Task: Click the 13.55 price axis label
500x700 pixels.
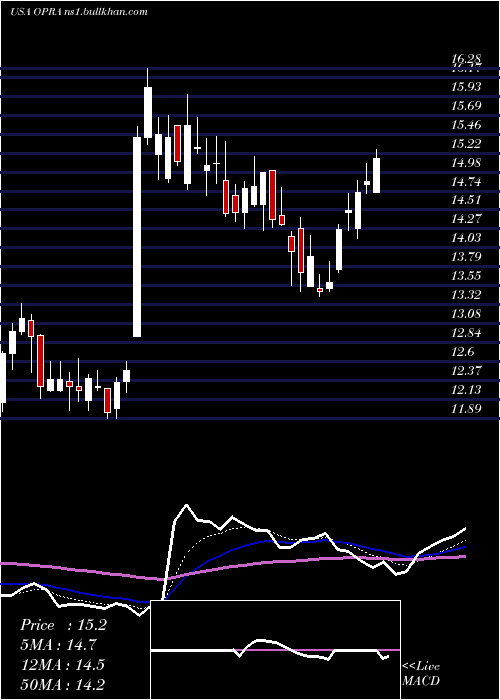Action: [467, 275]
